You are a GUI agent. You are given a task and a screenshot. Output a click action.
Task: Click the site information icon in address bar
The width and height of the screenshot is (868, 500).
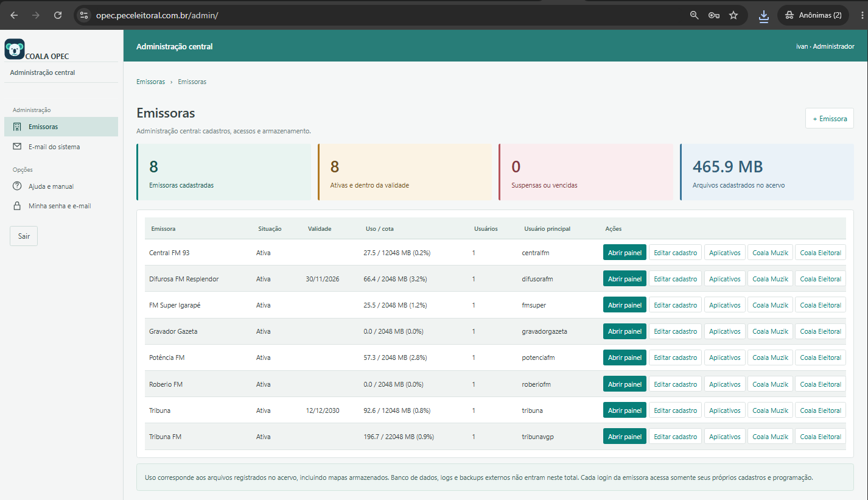click(x=84, y=15)
